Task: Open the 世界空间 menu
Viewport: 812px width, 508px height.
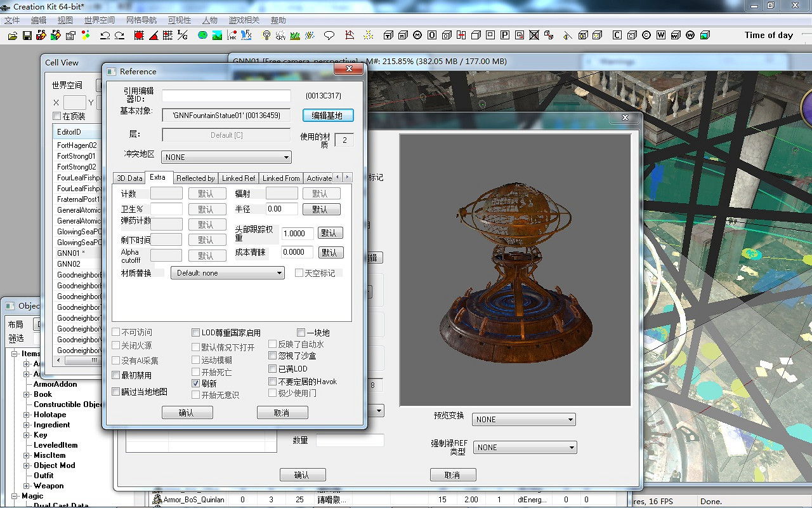Action: pos(100,20)
